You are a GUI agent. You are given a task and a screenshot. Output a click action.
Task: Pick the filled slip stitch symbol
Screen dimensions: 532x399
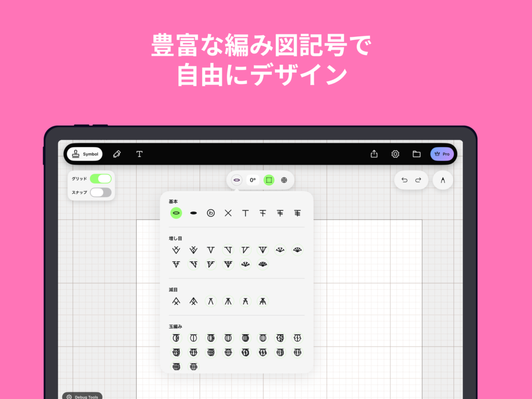coord(193,212)
